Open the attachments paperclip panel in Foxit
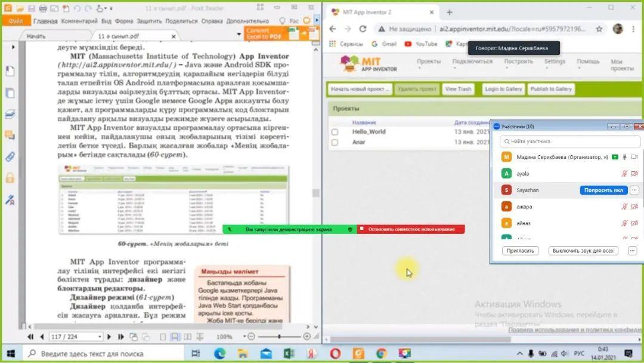644x363 pixels. [10, 156]
